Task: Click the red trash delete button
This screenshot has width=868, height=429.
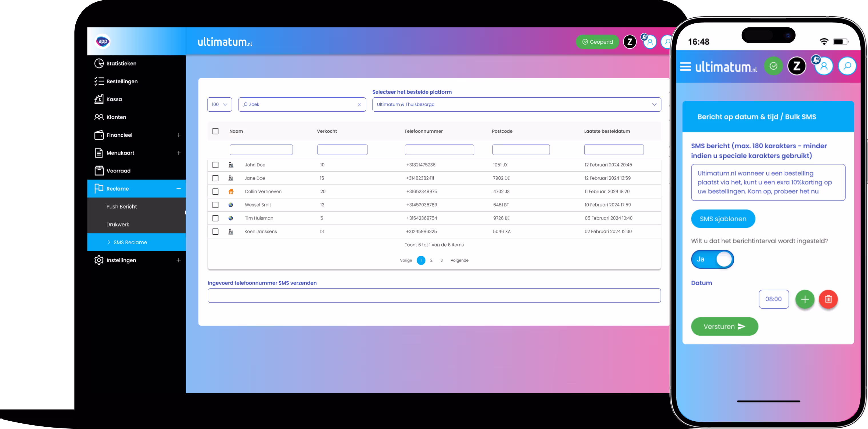Action: point(828,299)
